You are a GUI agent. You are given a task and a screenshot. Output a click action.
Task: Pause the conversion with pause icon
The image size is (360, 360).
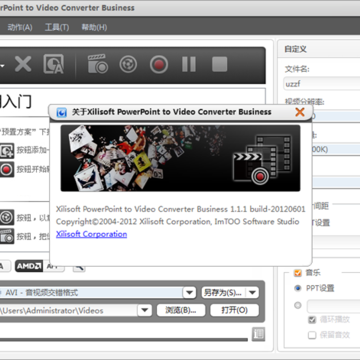click(189, 64)
